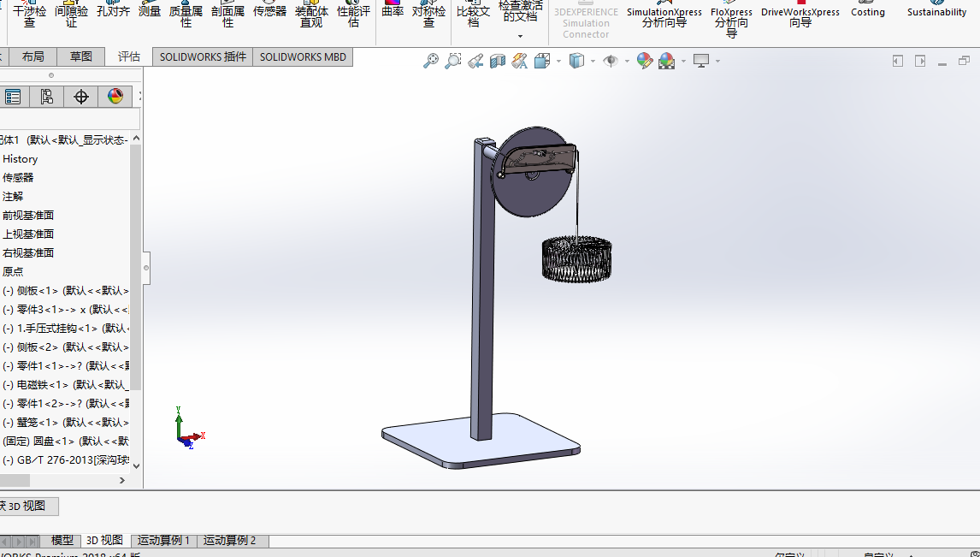The height and width of the screenshot is (557, 980).
Task: Launch FloXpress 分析向导
Action: point(731,21)
